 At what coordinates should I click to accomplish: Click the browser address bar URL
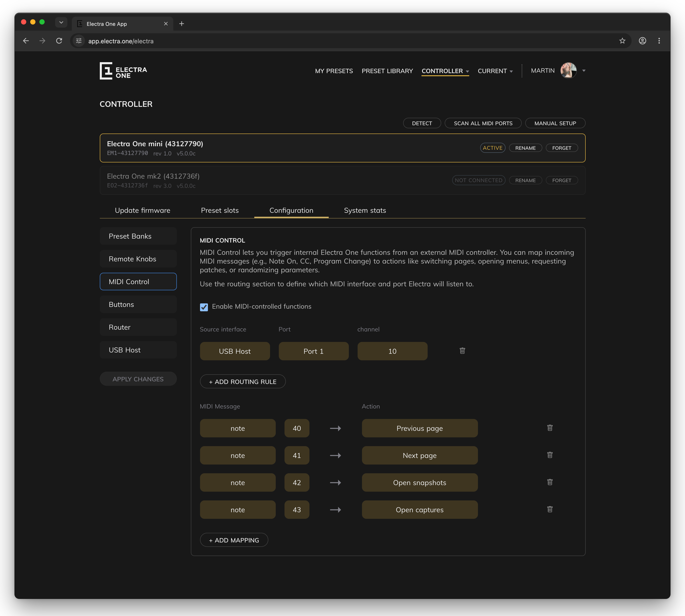[121, 41]
